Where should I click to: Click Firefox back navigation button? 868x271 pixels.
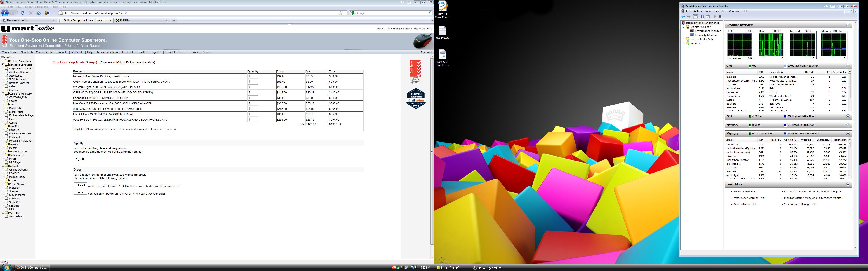click(x=5, y=13)
